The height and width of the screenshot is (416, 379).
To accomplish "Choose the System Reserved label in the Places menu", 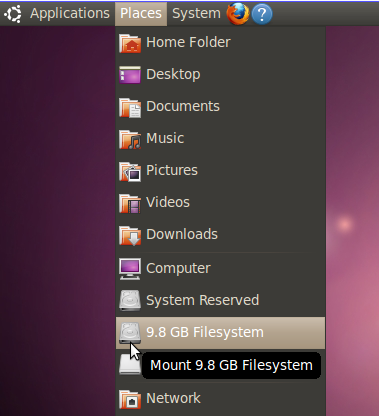I will click(x=203, y=300).
